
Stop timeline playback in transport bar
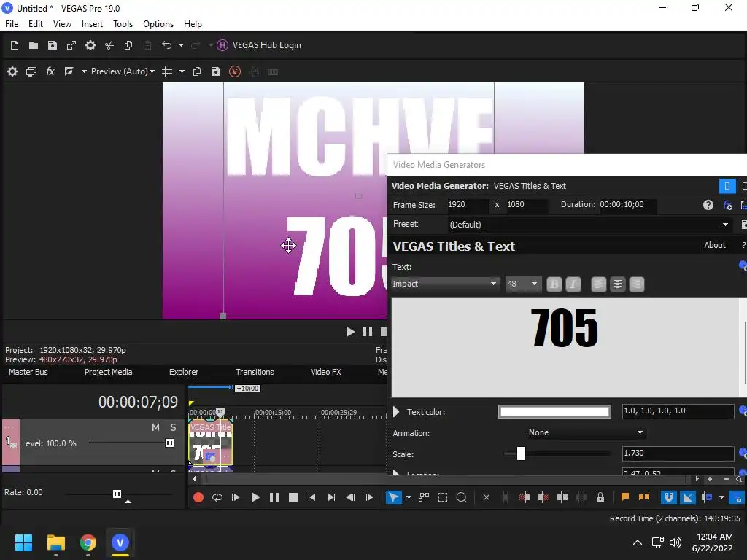pos(293,497)
